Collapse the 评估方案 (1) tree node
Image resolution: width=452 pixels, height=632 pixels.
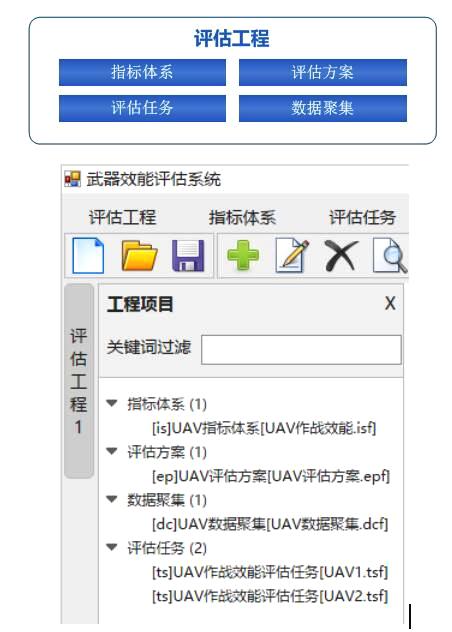tap(112, 451)
